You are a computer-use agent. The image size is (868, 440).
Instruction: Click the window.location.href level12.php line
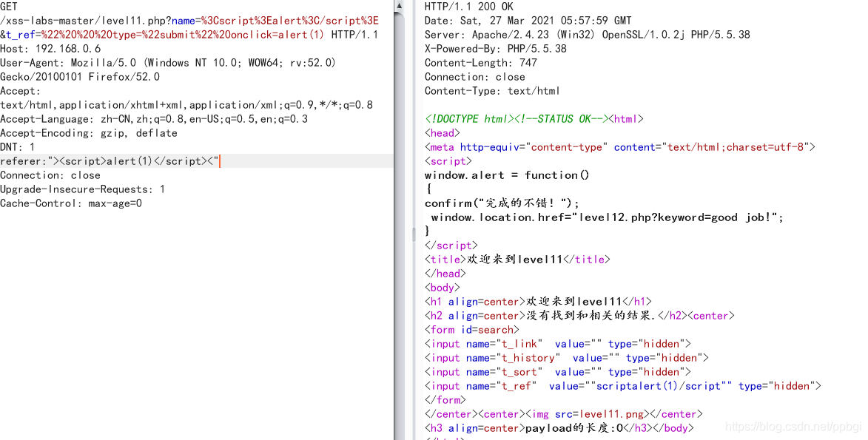[608, 217]
